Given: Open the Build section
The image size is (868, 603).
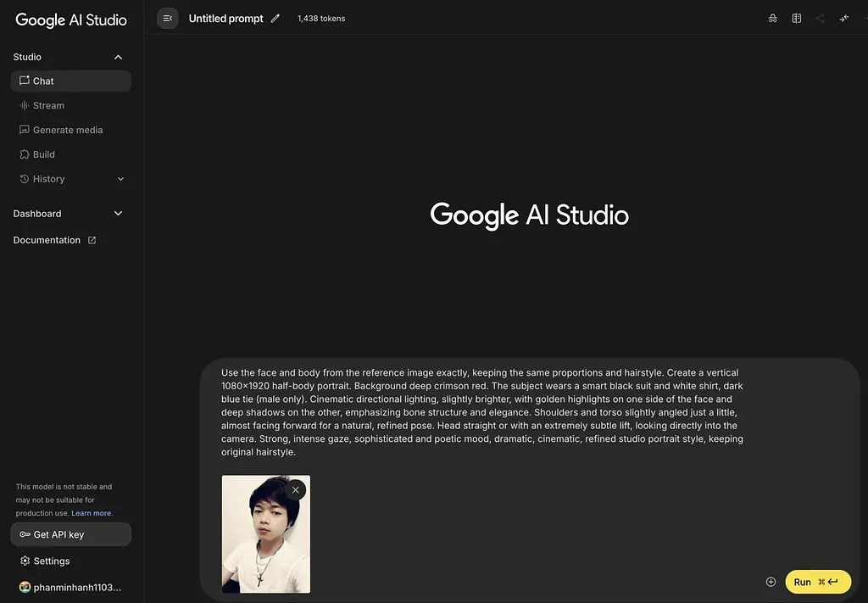Looking at the screenshot, I should [43, 154].
